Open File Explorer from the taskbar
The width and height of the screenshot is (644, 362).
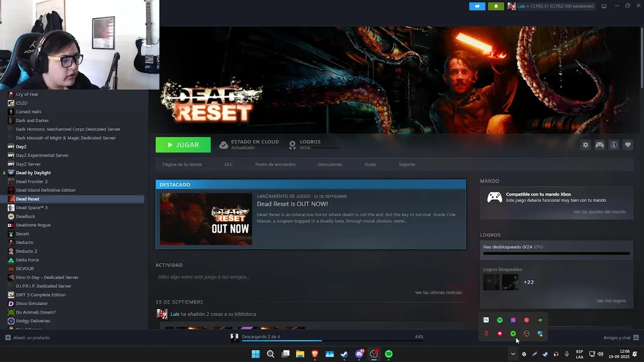coord(300,354)
